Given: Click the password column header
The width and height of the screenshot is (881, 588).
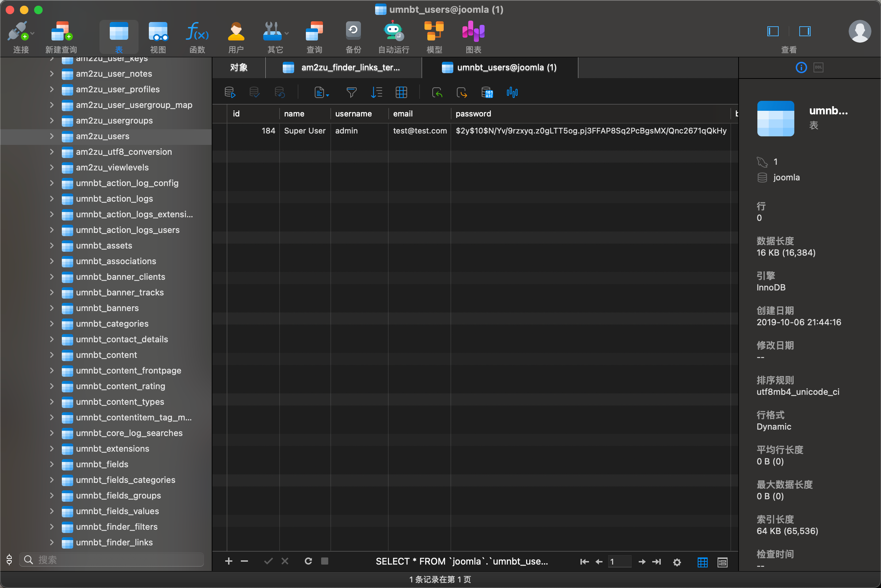Looking at the screenshot, I should click(590, 114).
